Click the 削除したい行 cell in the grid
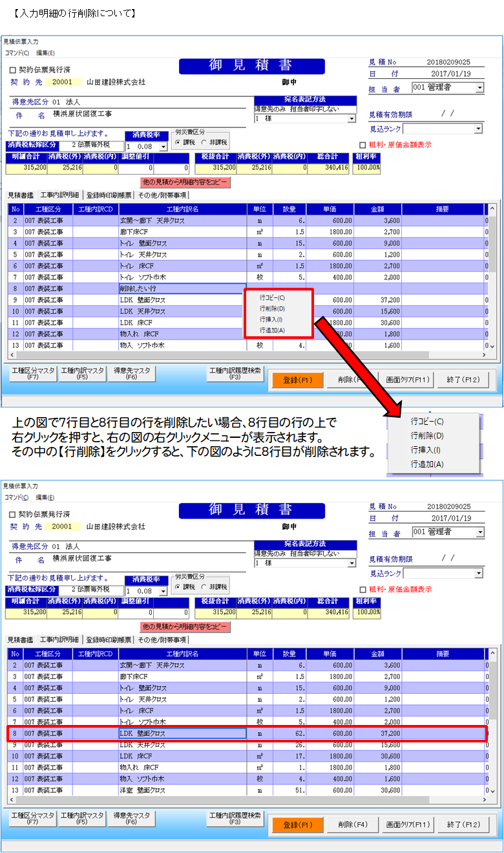The height and width of the screenshot is (853, 504). [182, 288]
